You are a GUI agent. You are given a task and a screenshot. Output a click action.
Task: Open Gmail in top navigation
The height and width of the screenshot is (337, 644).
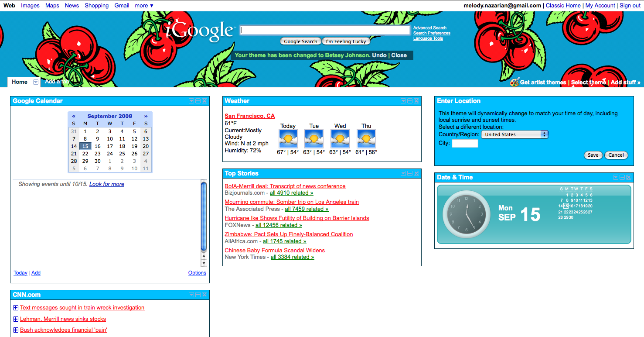[122, 6]
